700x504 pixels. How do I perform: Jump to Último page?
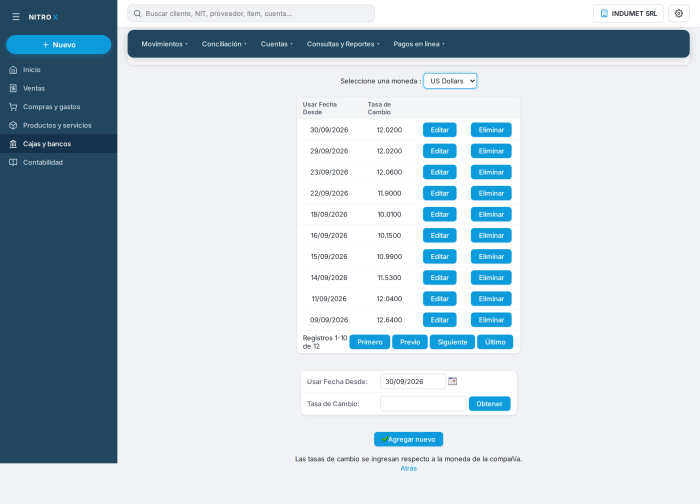pos(495,342)
